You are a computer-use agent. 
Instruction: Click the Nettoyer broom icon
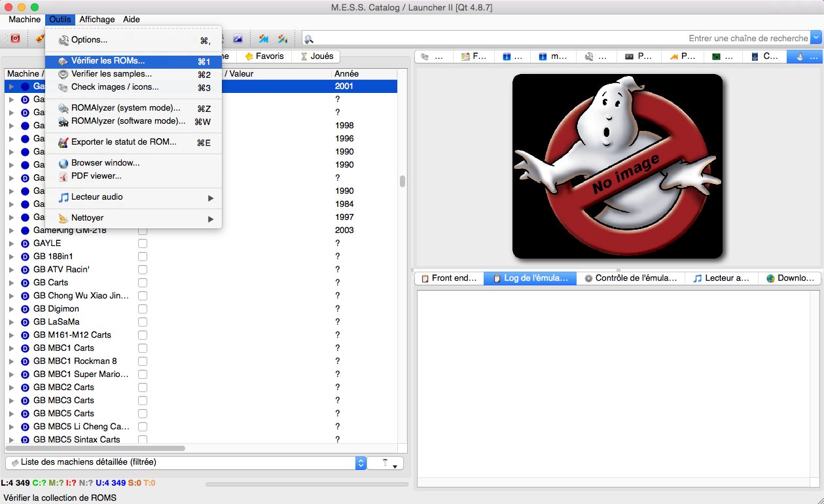click(63, 218)
